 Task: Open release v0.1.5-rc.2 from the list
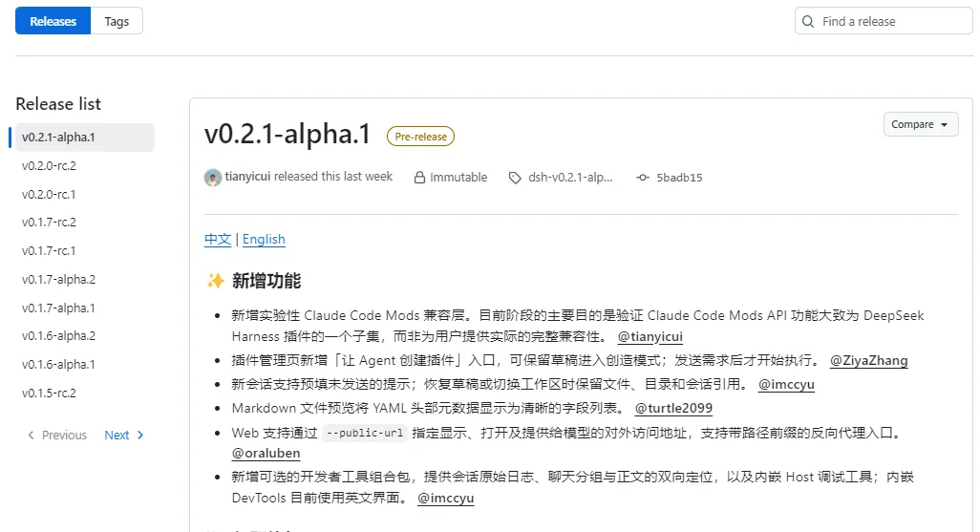coord(49,394)
